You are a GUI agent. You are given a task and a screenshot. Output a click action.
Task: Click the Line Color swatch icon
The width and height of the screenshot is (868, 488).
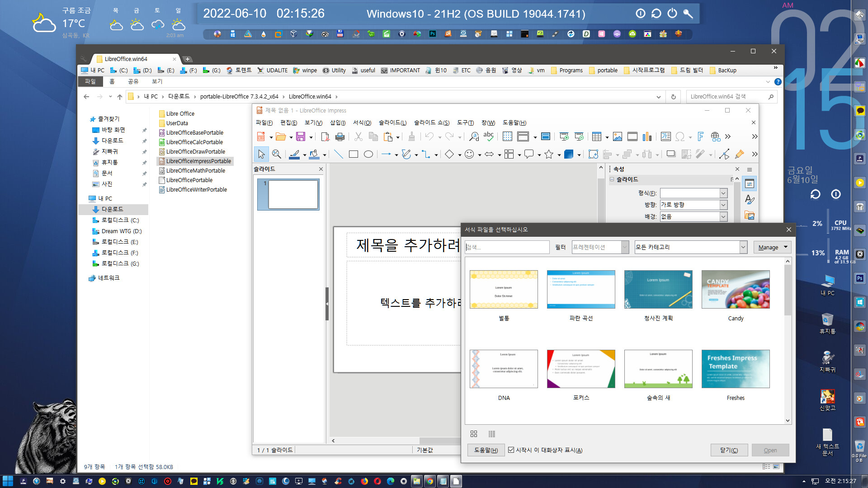tap(294, 155)
